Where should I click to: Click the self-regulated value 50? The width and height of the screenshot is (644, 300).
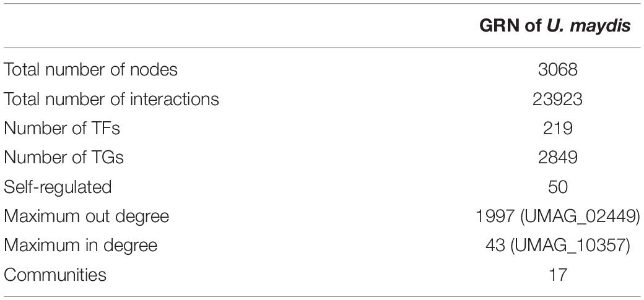(x=558, y=187)
